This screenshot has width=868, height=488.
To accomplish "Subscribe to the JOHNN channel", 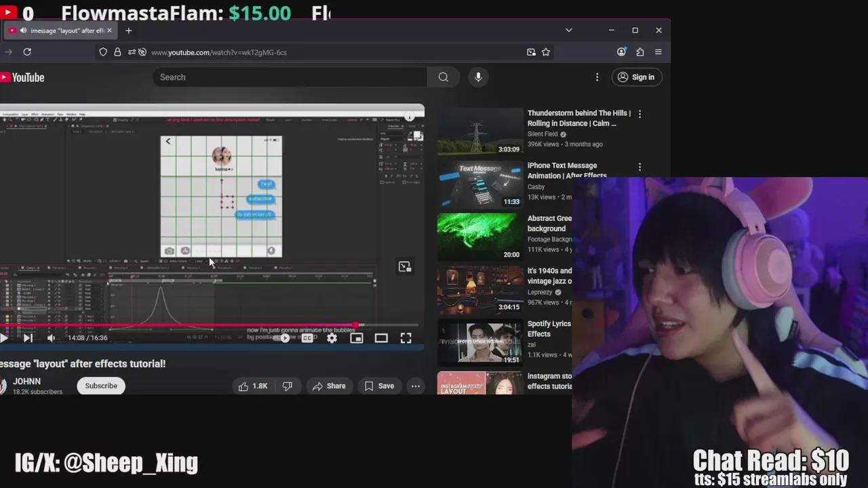I will tap(101, 386).
